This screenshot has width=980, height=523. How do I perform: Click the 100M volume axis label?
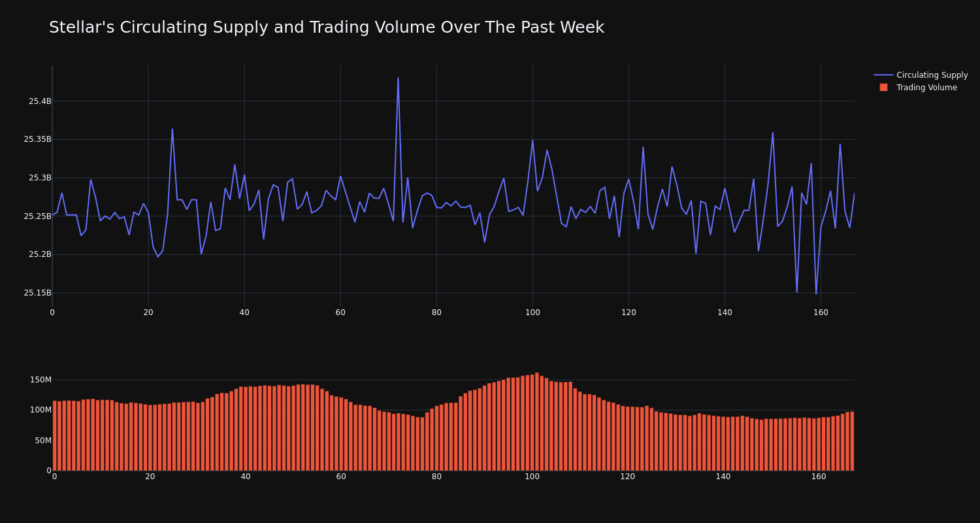point(41,410)
